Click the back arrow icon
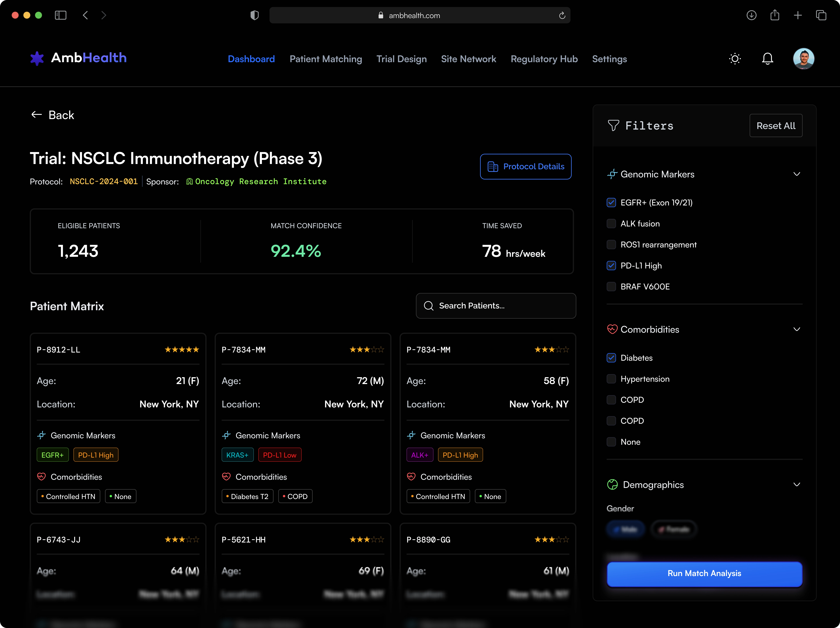The width and height of the screenshot is (840, 628). (36, 115)
